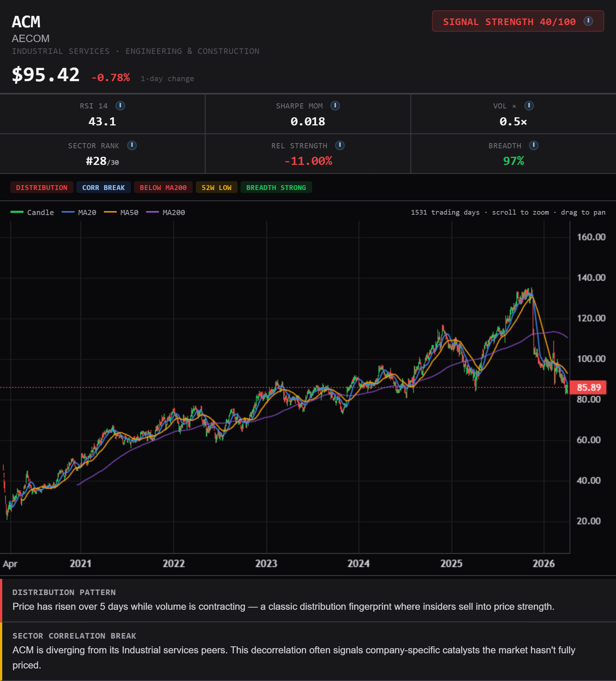Select the DISTRIBUTION tag
Viewport: 616px width, 681px height.
tap(42, 187)
